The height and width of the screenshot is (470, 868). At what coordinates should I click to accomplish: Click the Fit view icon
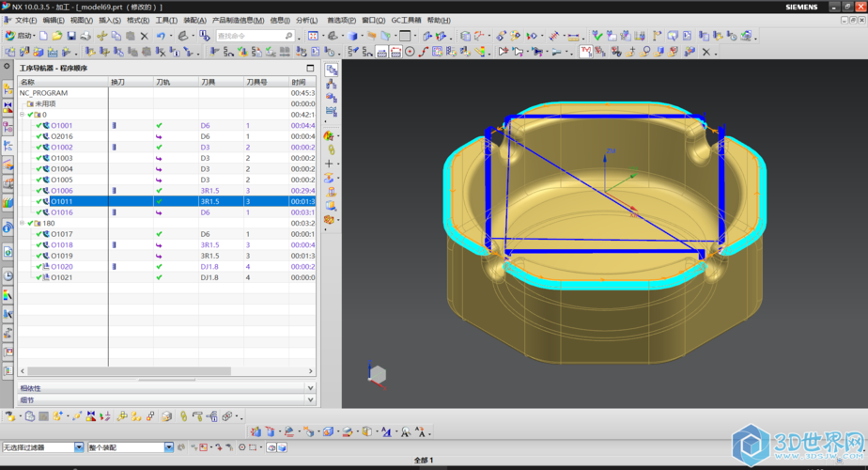(x=314, y=36)
